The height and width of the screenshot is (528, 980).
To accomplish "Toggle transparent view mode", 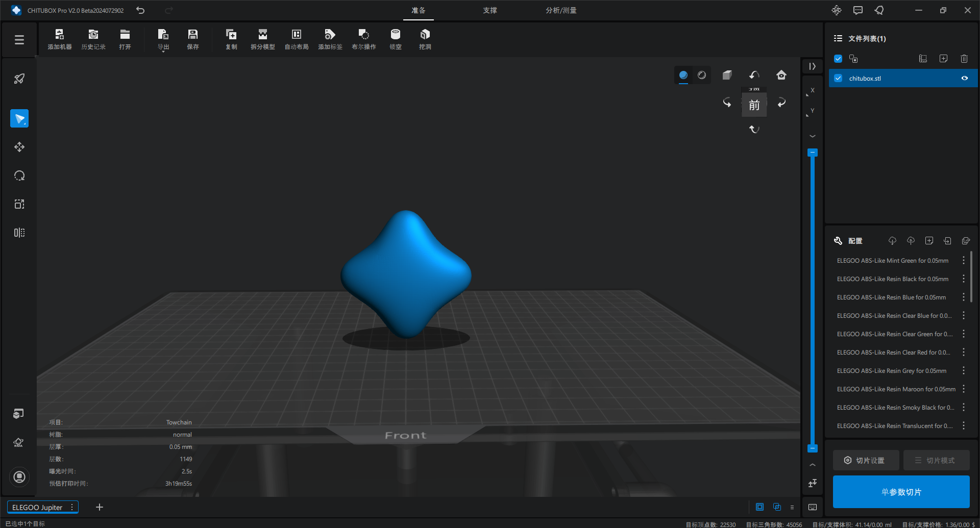I will pos(702,76).
